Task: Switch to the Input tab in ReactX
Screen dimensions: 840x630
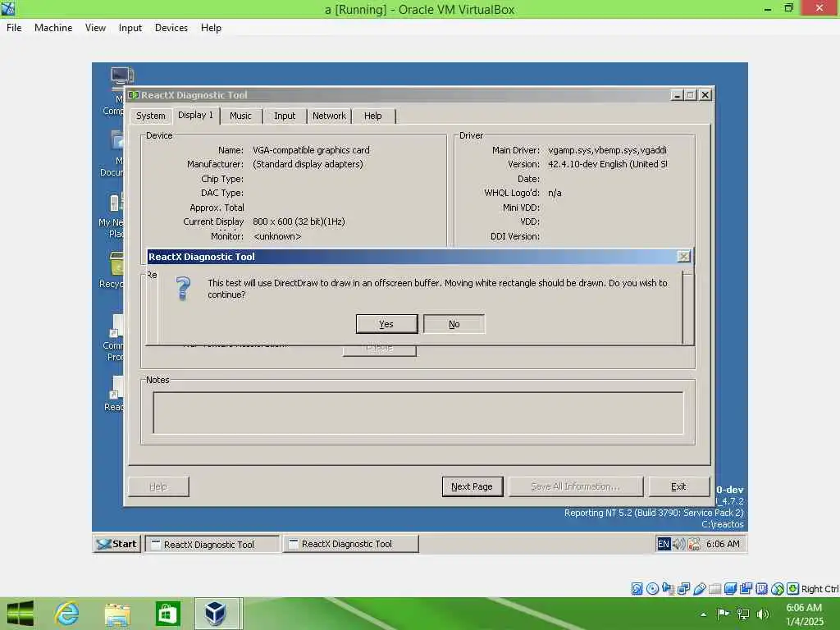Action: click(x=285, y=116)
